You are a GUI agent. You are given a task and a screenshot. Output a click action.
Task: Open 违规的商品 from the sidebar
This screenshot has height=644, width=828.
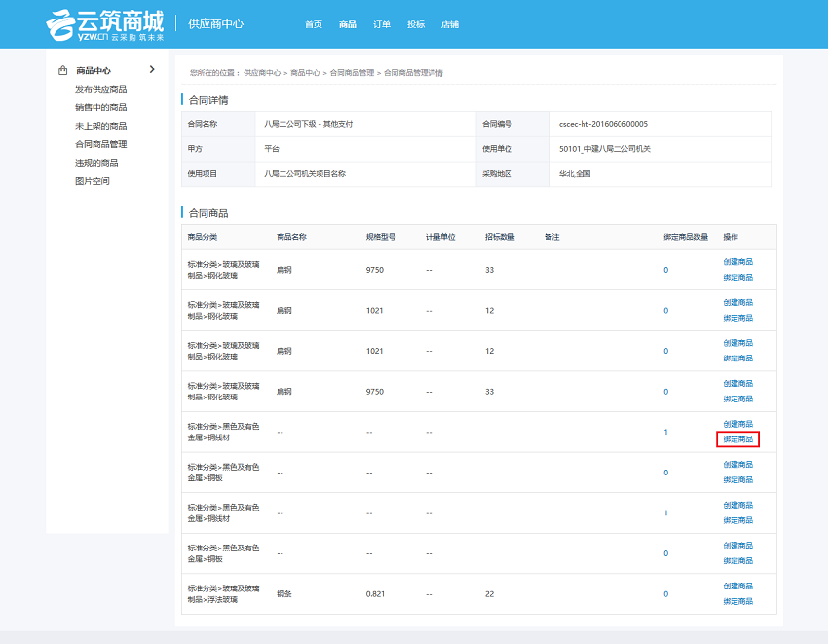click(96, 163)
